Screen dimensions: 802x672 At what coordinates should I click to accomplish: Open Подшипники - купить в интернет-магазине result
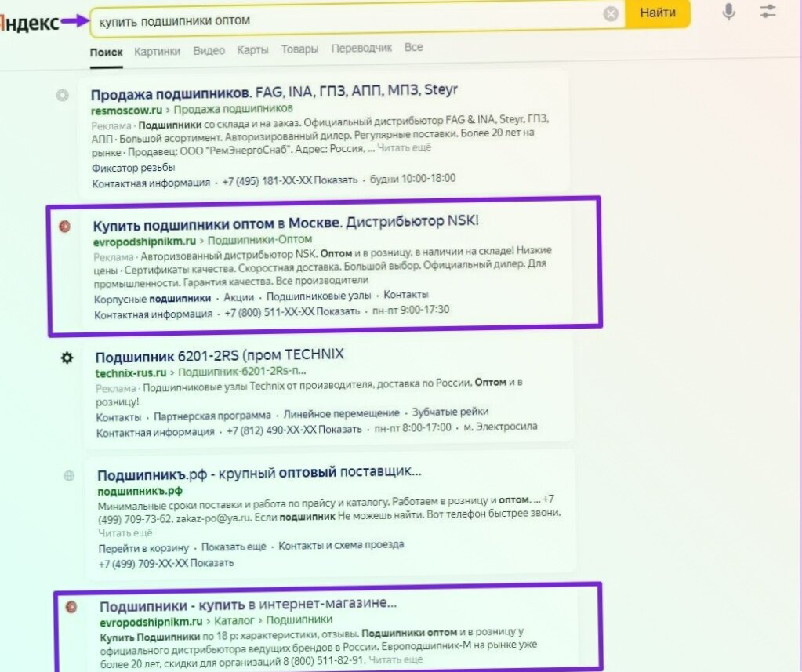(248, 605)
